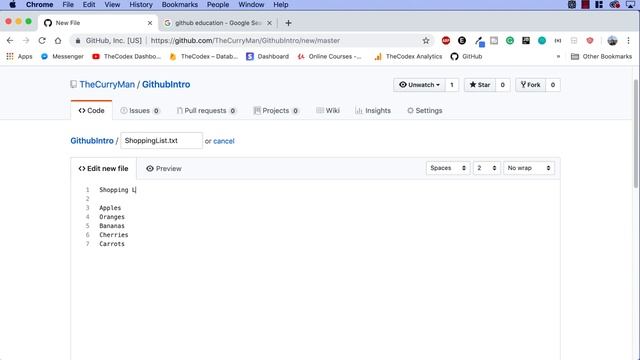Open the Chrome profile avatar
The height and width of the screenshot is (360, 640).
(612, 40)
